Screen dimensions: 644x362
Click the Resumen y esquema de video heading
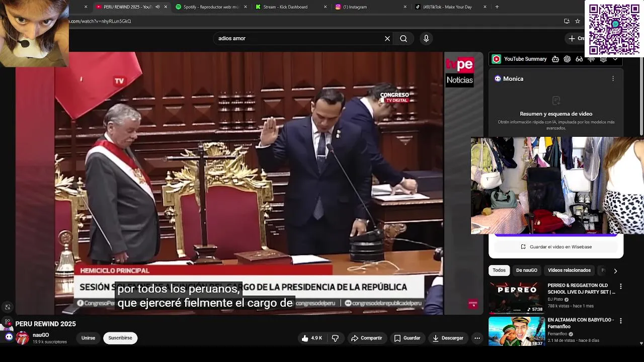tap(556, 114)
